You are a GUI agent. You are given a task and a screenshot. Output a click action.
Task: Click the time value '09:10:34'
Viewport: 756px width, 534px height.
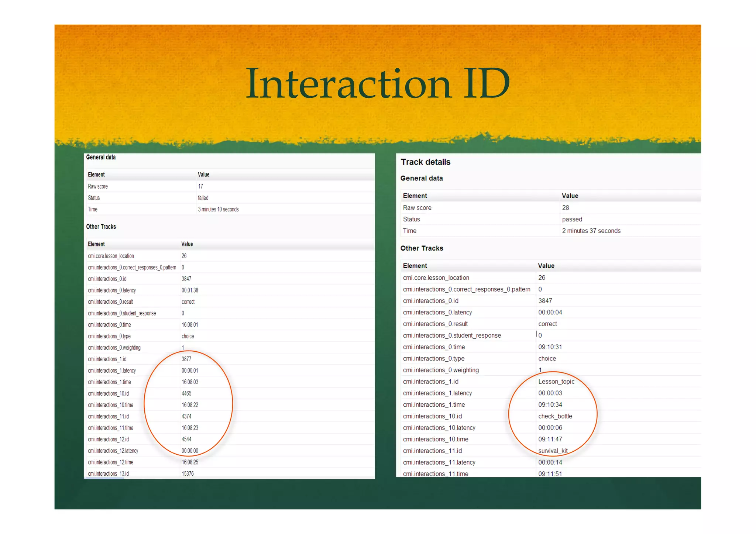coord(550,404)
